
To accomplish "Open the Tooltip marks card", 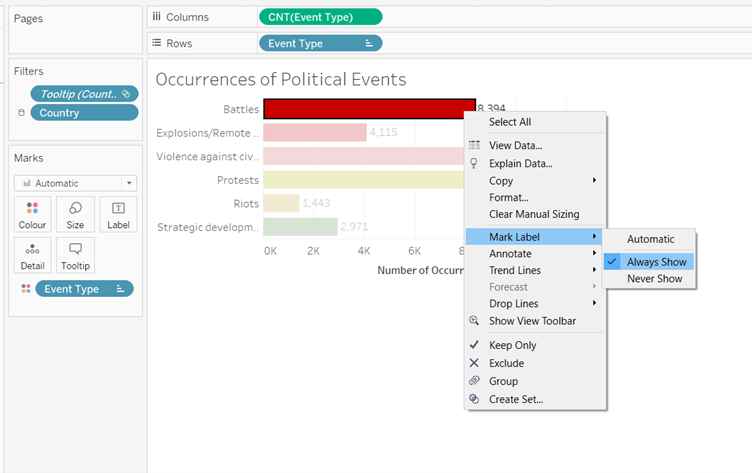I will (75, 255).
